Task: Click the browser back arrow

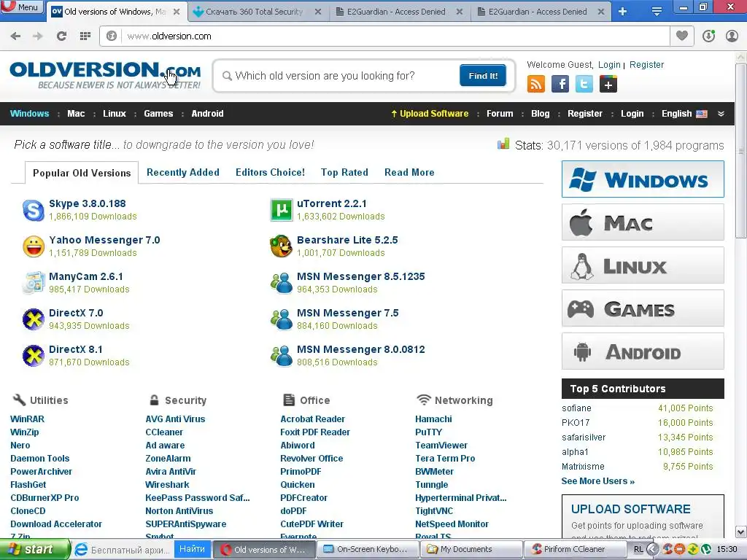Action: coord(15,36)
